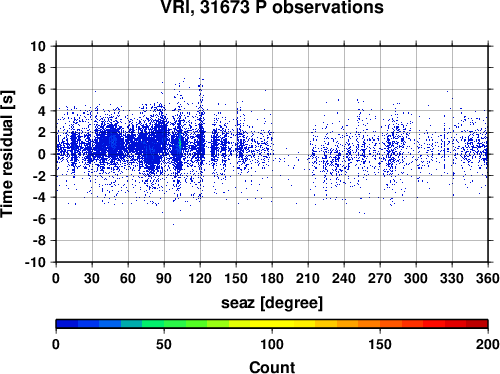Click the green high-density cluster near seaz 105
500x374 pixels.
point(180,143)
